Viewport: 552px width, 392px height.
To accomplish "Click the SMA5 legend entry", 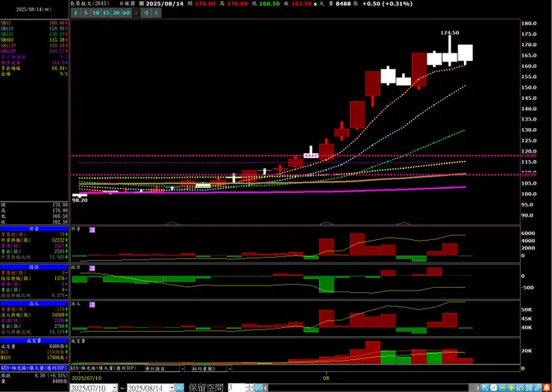I will click(34, 23).
